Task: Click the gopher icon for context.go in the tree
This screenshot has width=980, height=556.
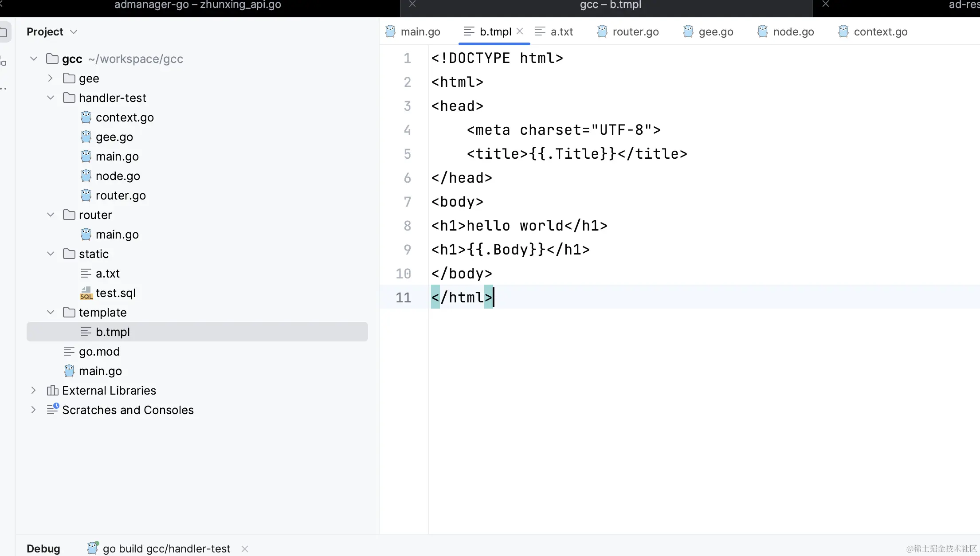Action: 86,117
